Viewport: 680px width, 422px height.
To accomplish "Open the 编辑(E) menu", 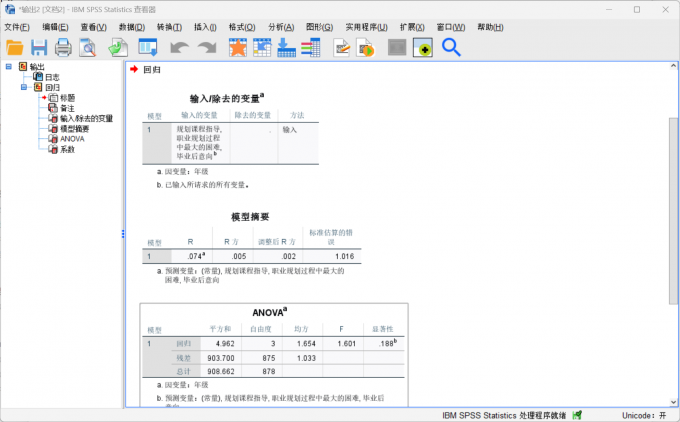I will [x=55, y=27].
